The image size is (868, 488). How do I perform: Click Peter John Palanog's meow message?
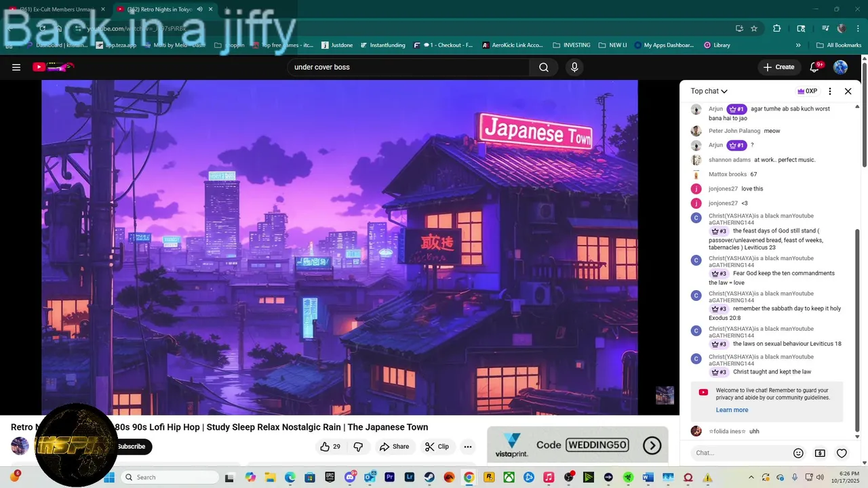735,131
